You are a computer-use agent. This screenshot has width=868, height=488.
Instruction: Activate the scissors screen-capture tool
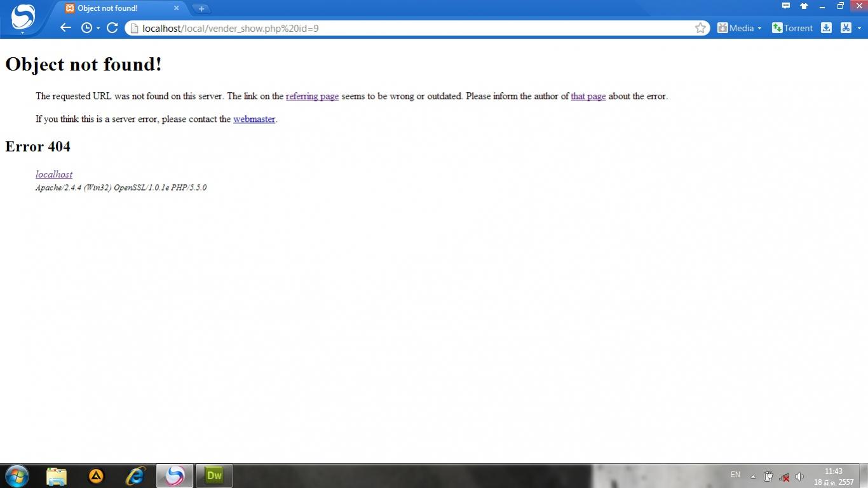point(845,28)
